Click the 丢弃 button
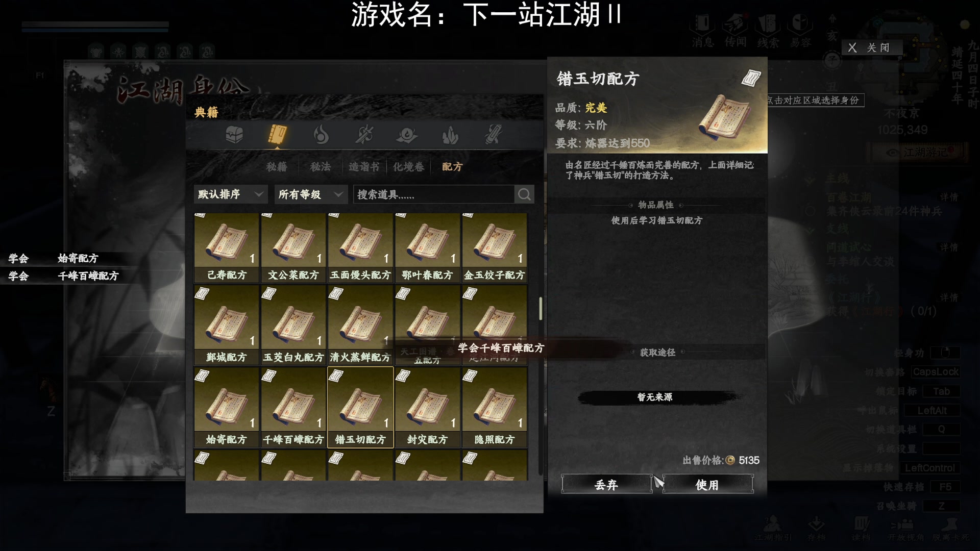This screenshot has height=551, width=980. click(x=606, y=484)
